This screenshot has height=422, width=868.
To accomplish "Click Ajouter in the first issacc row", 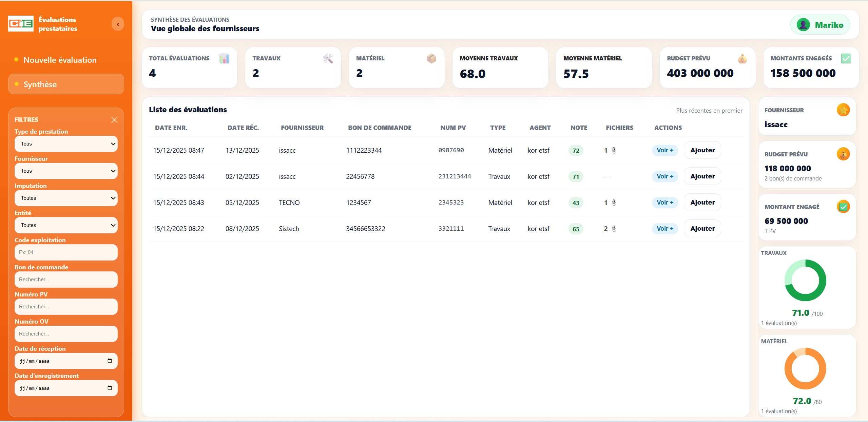I will (x=702, y=150).
